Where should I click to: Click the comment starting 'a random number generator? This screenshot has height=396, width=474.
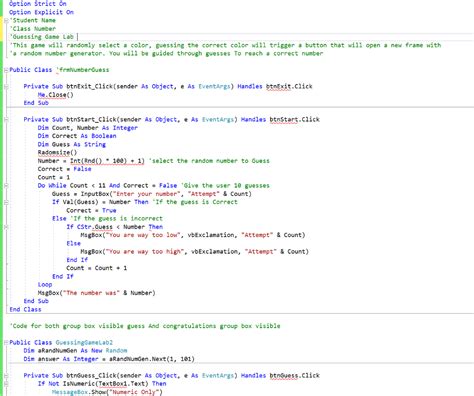(x=166, y=53)
